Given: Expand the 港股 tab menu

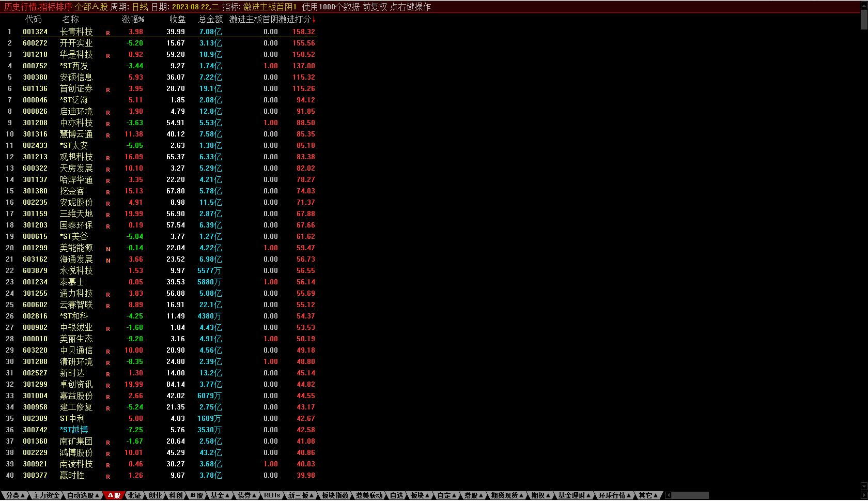Looking at the screenshot, I should (474, 495).
